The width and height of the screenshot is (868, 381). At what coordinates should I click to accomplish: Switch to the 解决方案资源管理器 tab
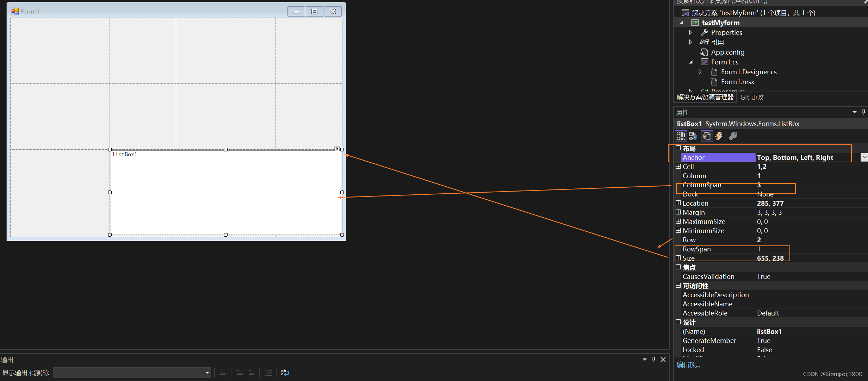pos(705,97)
